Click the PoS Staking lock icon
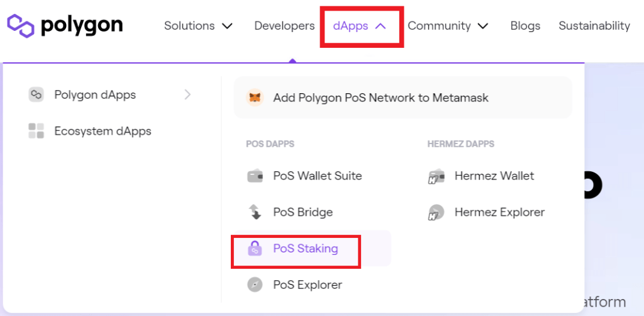644x316 pixels. click(255, 249)
